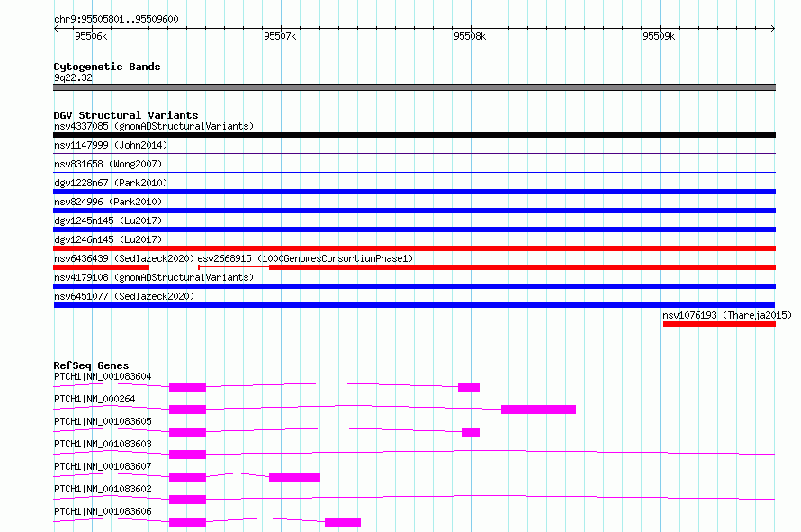
Task: Click the second exon of PTCH1|NM_001083607
Action: (x=295, y=477)
